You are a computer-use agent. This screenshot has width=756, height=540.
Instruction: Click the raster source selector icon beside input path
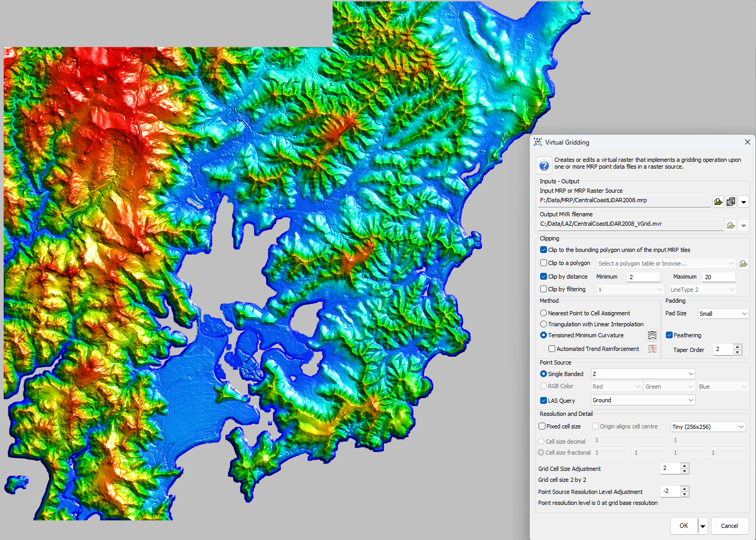731,202
